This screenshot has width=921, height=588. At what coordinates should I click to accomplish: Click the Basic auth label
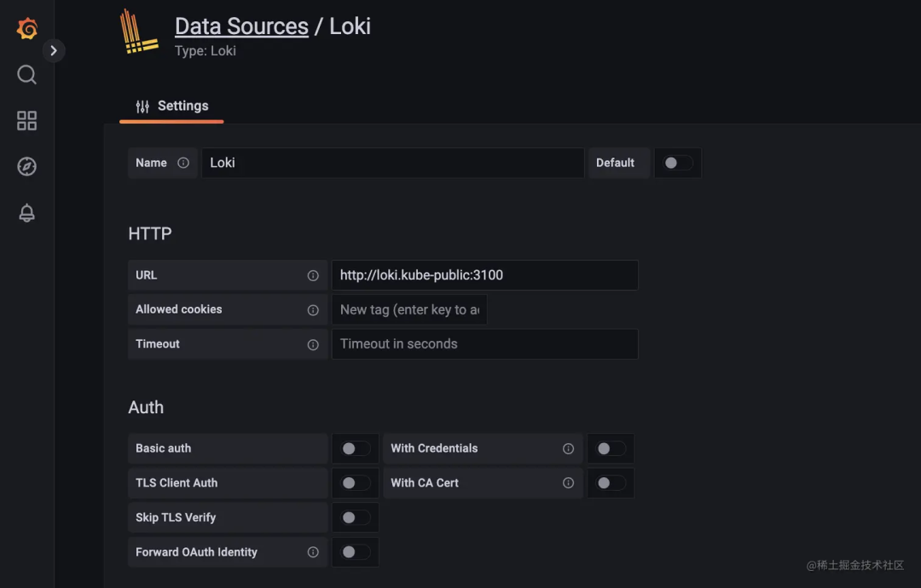(x=163, y=448)
